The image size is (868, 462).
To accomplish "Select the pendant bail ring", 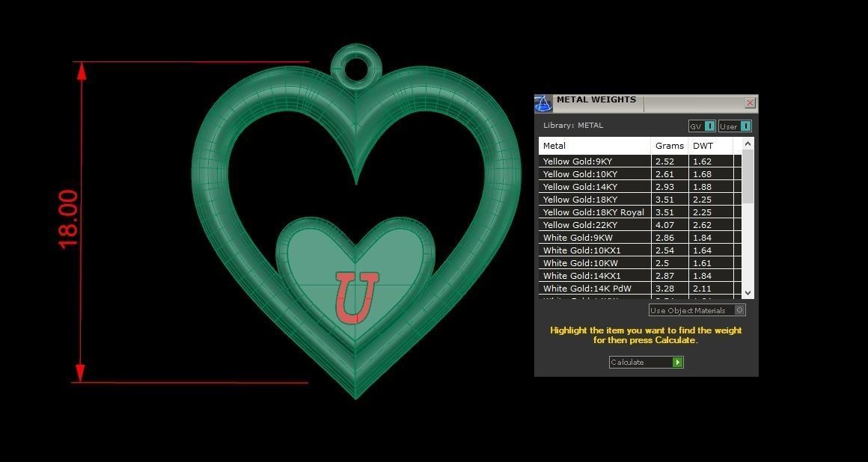I will click(x=356, y=67).
